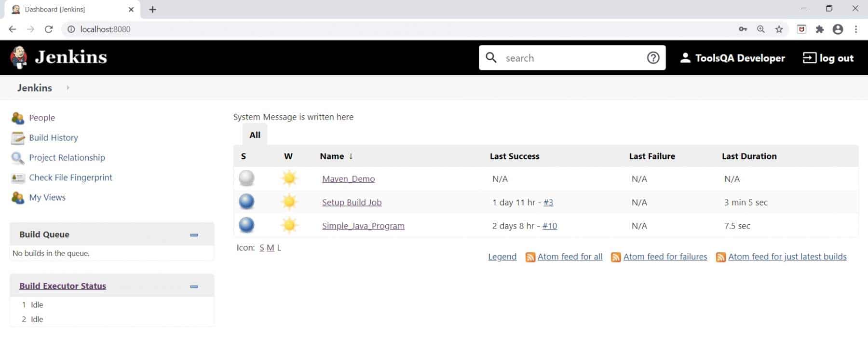The image size is (868, 355).
Task: Click the search help question mark icon
Action: click(653, 58)
